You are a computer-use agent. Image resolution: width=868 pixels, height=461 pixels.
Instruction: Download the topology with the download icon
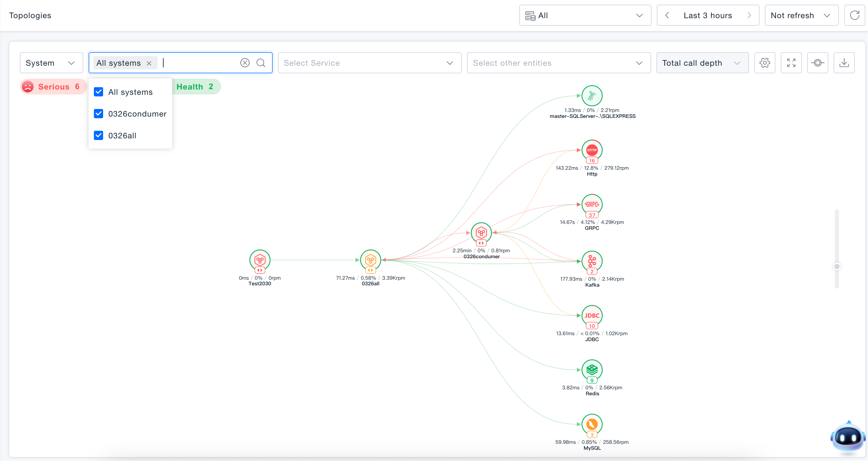pos(844,63)
